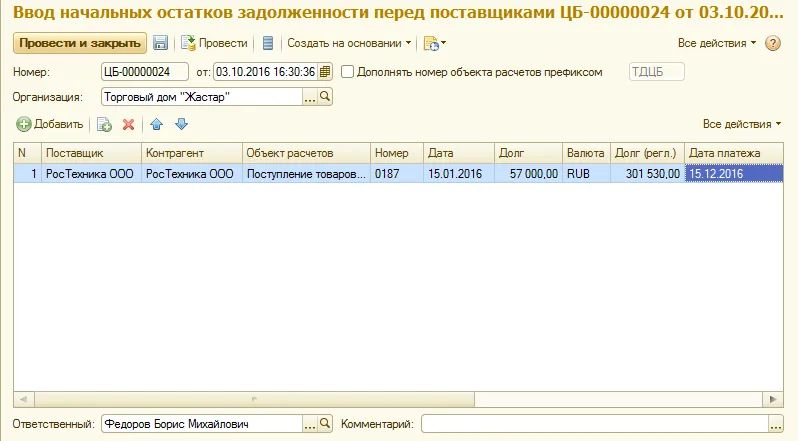Click N column header
The image size is (798, 441).
pos(27,153)
